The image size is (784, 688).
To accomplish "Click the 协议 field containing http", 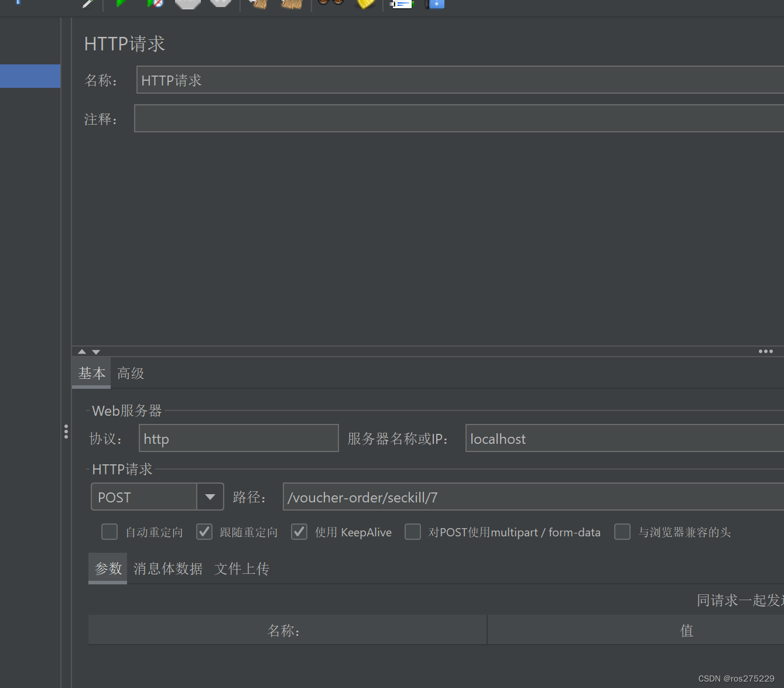I will 239,438.
